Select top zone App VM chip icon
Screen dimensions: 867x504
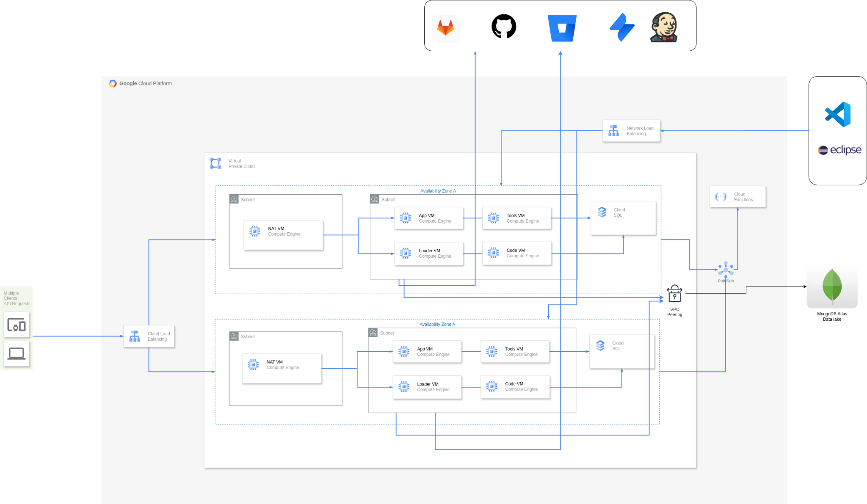click(406, 218)
